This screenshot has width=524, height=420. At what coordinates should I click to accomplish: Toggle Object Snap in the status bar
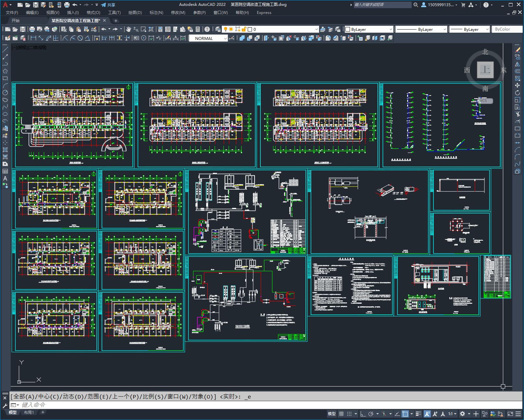point(405,414)
